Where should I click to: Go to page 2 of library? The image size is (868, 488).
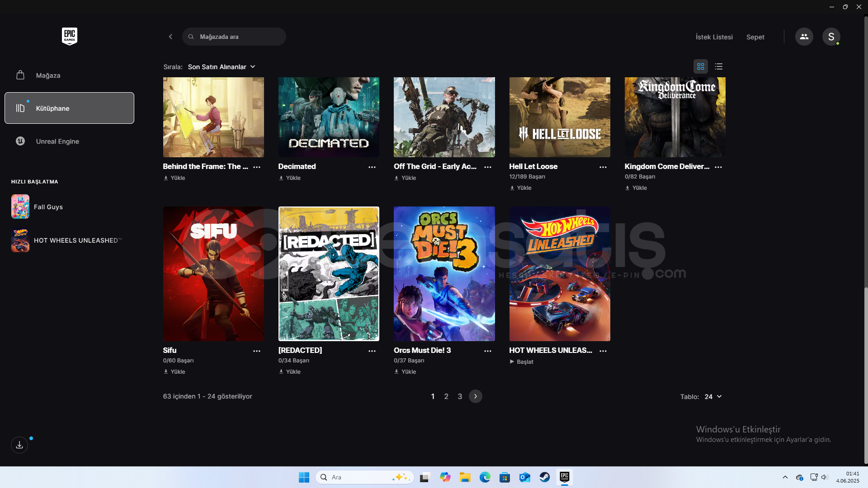[446, 396]
